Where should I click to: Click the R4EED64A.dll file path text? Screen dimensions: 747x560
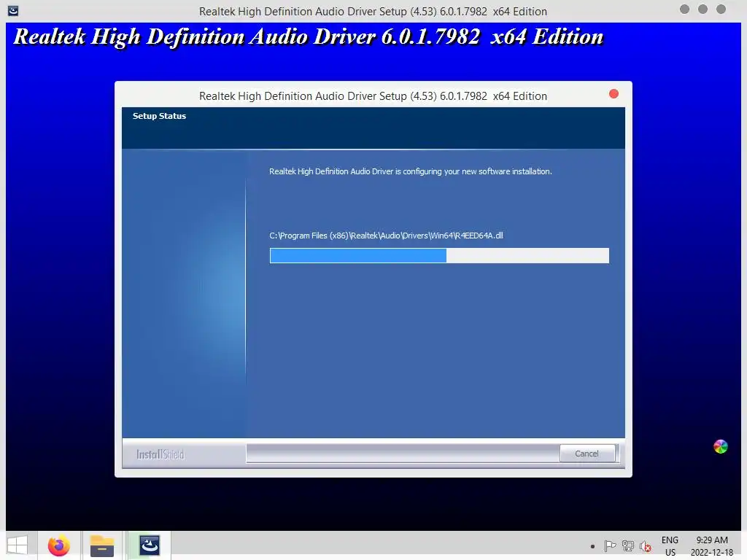click(386, 236)
